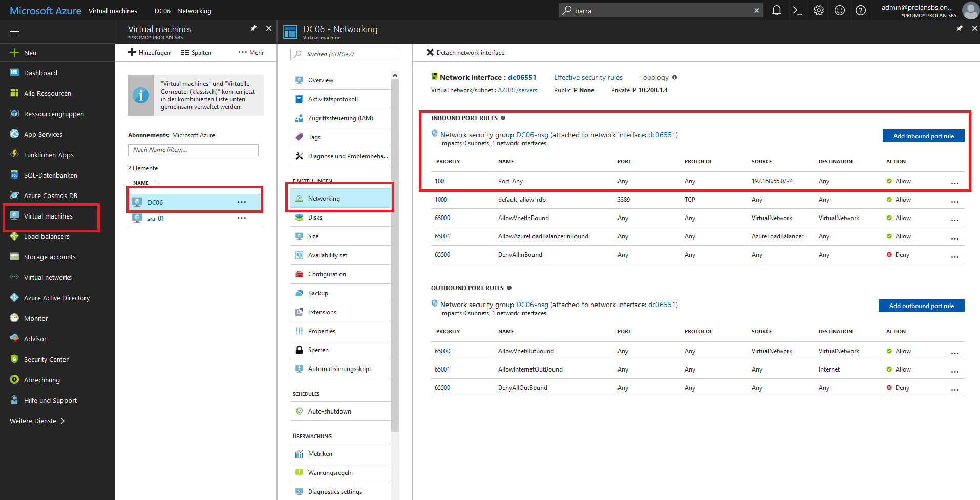
Task: Open the help question mark icon
Action: point(860,10)
